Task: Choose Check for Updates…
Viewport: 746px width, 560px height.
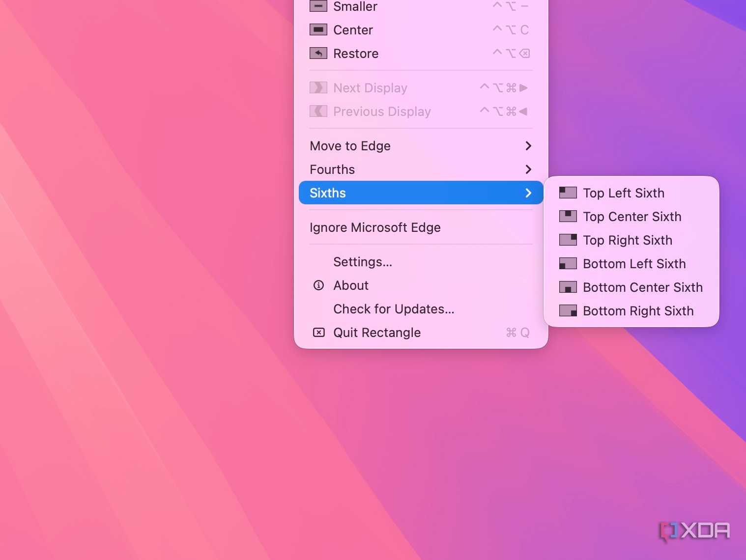Action: [421, 309]
